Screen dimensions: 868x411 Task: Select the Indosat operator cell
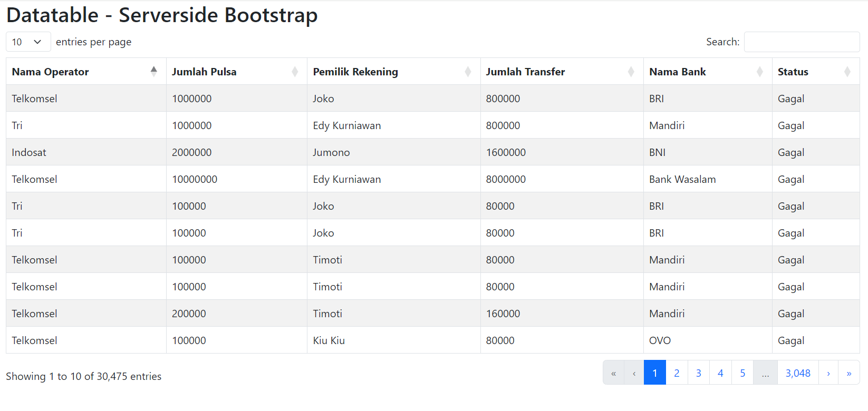[x=86, y=152]
